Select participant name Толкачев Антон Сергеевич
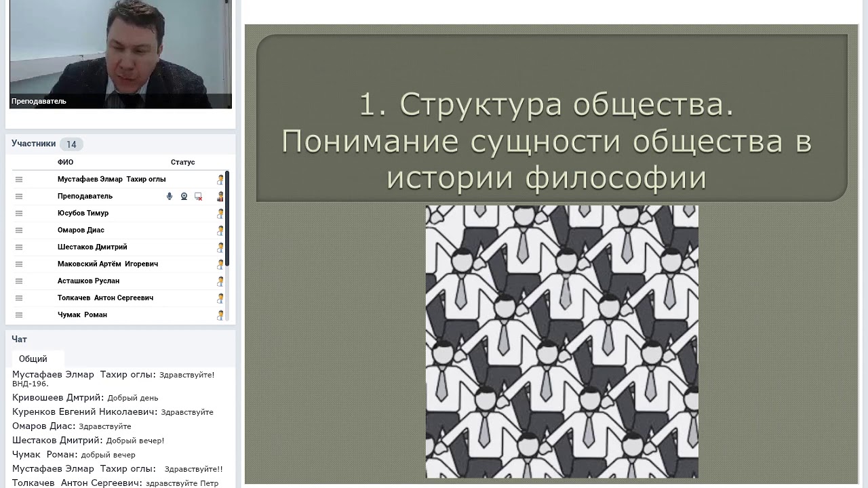868x488 pixels. click(105, 298)
